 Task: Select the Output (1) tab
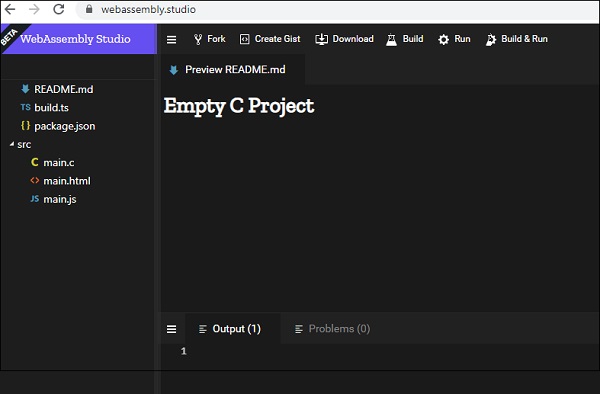pyautogui.click(x=230, y=329)
